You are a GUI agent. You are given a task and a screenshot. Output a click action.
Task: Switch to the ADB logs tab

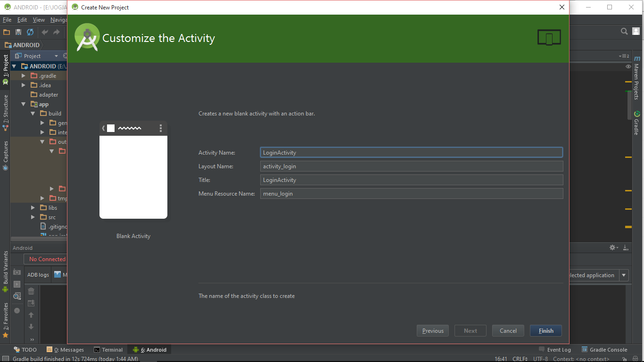pyautogui.click(x=37, y=274)
